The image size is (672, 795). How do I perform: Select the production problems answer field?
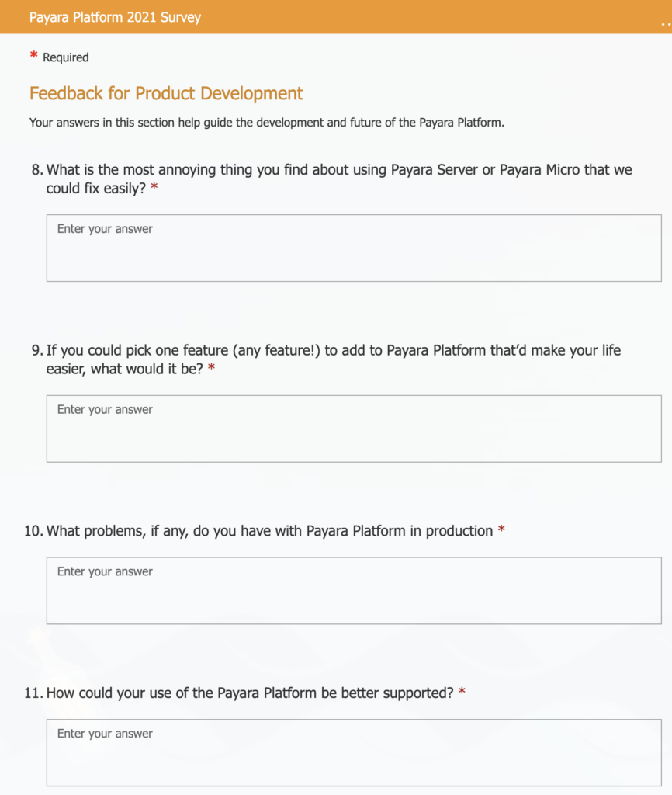(354, 591)
